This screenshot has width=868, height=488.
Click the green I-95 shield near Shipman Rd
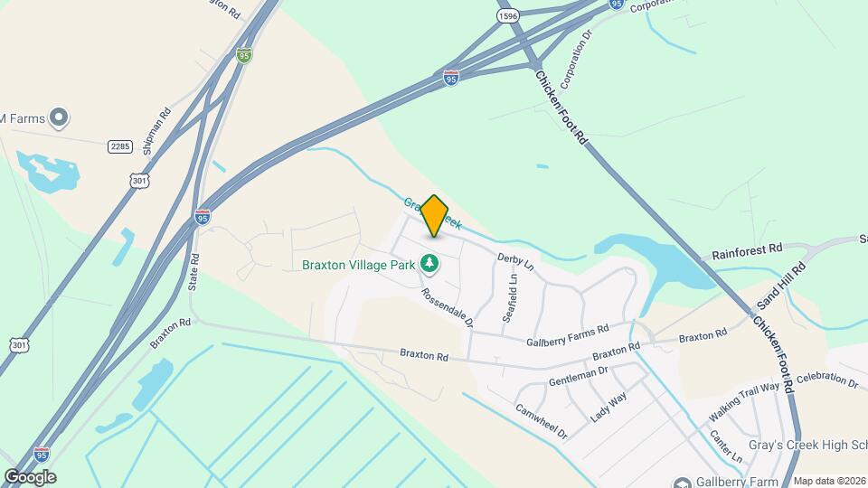coord(244,55)
